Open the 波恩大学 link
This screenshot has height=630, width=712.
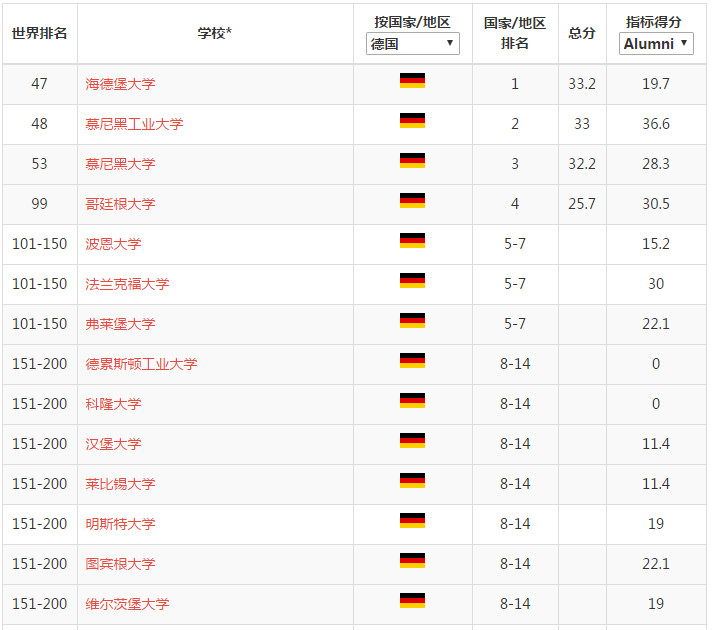coord(114,244)
